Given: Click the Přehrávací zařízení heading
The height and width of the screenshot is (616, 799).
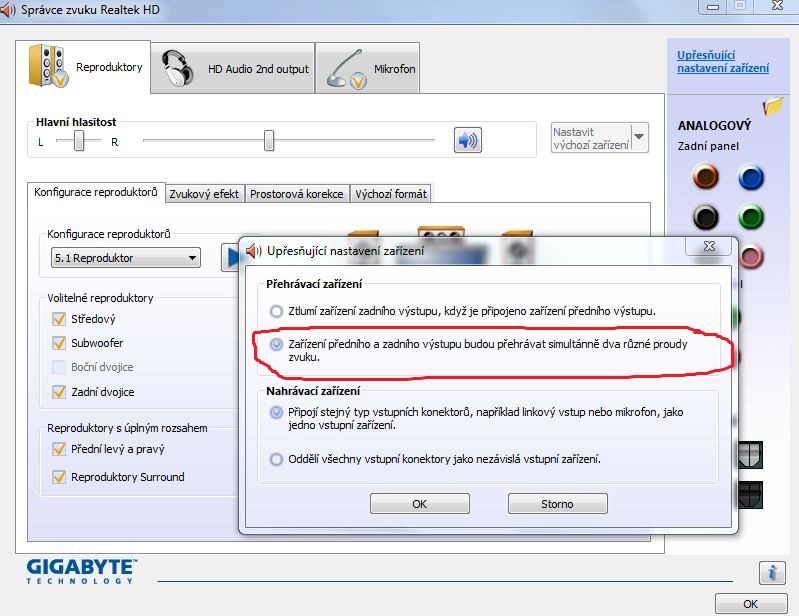Looking at the screenshot, I should pyautogui.click(x=314, y=284).
